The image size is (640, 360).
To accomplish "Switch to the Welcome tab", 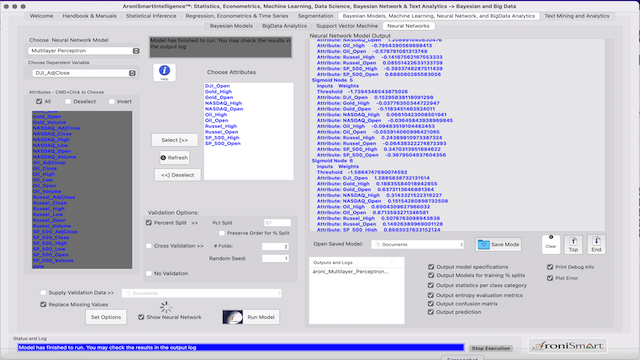I will (x=41, y=16).
